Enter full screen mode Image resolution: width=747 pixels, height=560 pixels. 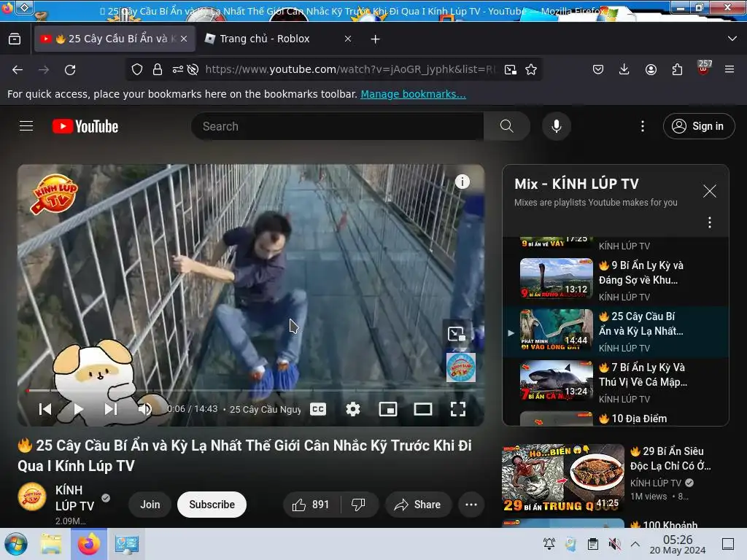point(458,409)
